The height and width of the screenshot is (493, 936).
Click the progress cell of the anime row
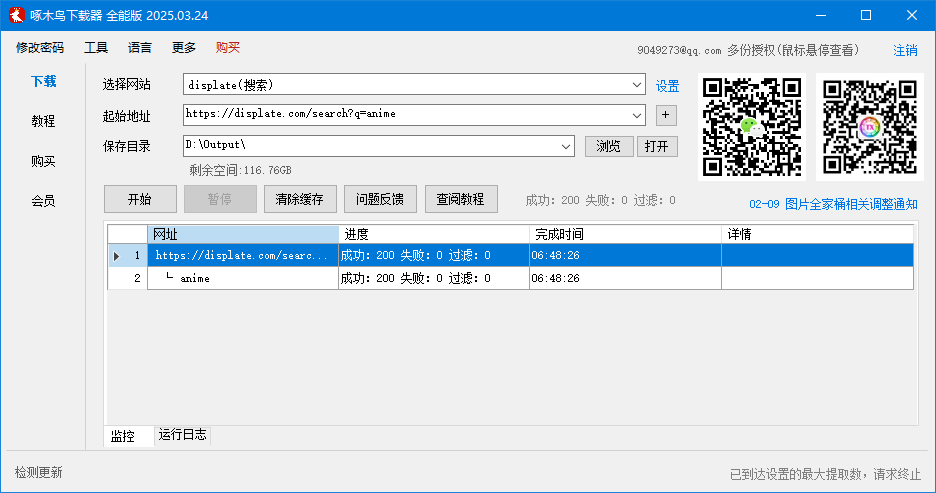point(434,278)
